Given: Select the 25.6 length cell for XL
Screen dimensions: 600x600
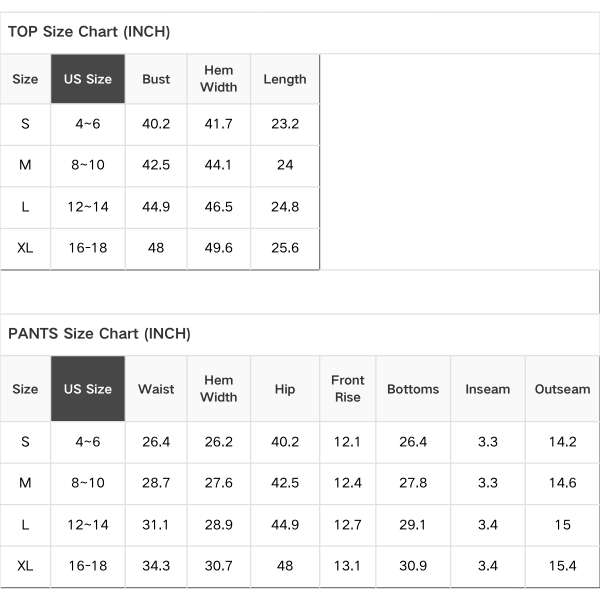Looking at the screenshot, I should 285,248.
